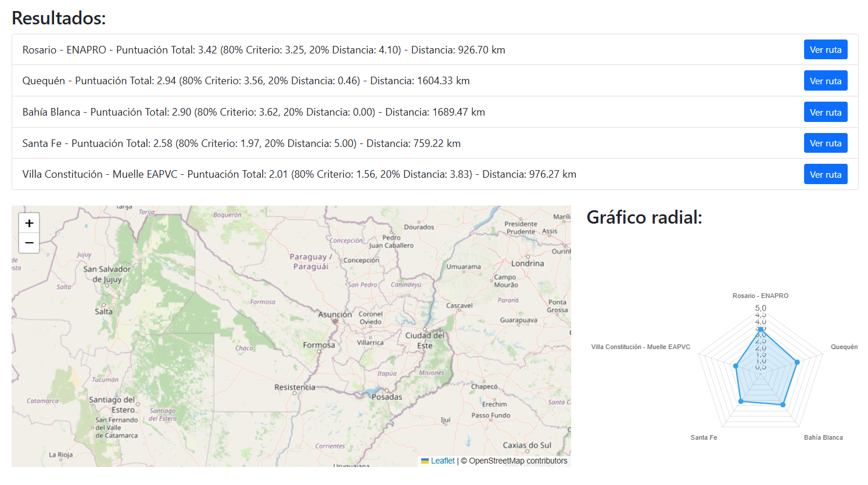Screen dimensions: 868x485
Task: Click Posadas on the map
Action: pyautogui.click(x=387, y=397)
